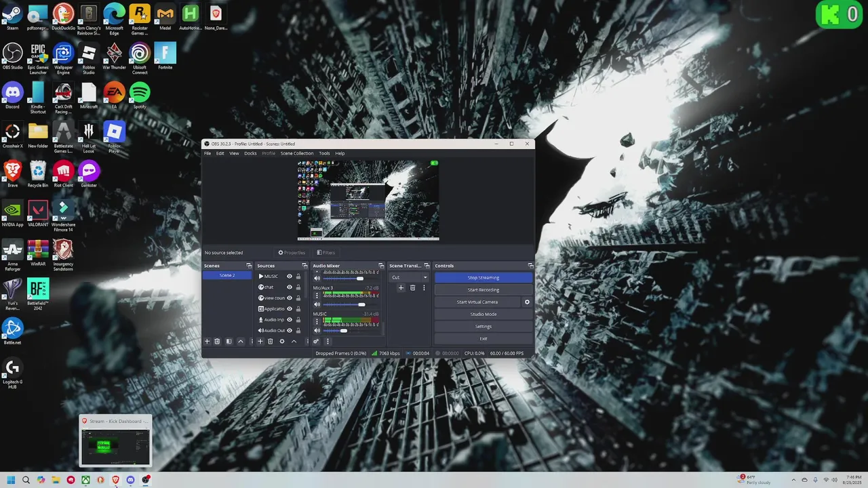Open OBS Settings button
Screen dimensions: 868x488
(x=483, y=327)
